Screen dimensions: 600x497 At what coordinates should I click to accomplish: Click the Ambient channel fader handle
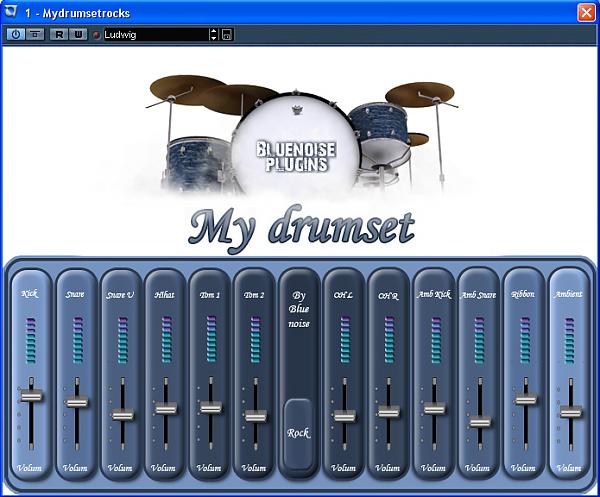570,412
